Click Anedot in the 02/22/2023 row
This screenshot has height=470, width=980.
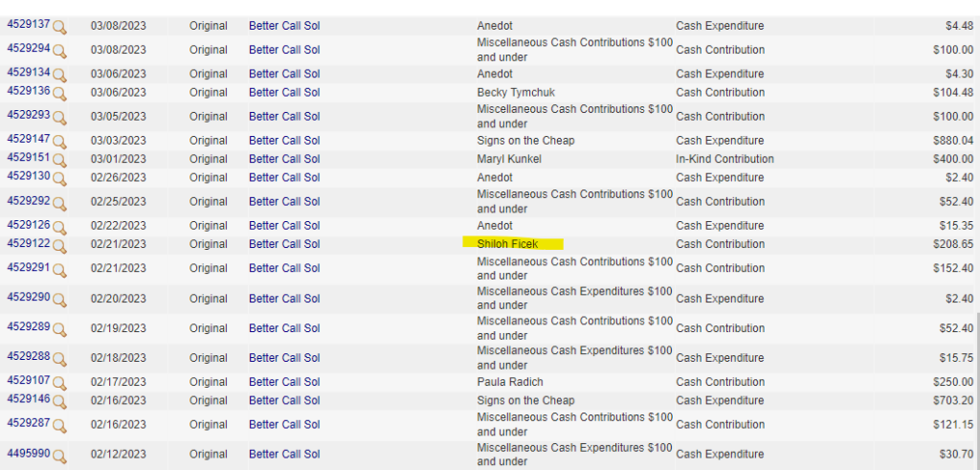click(x=495, y=226)
